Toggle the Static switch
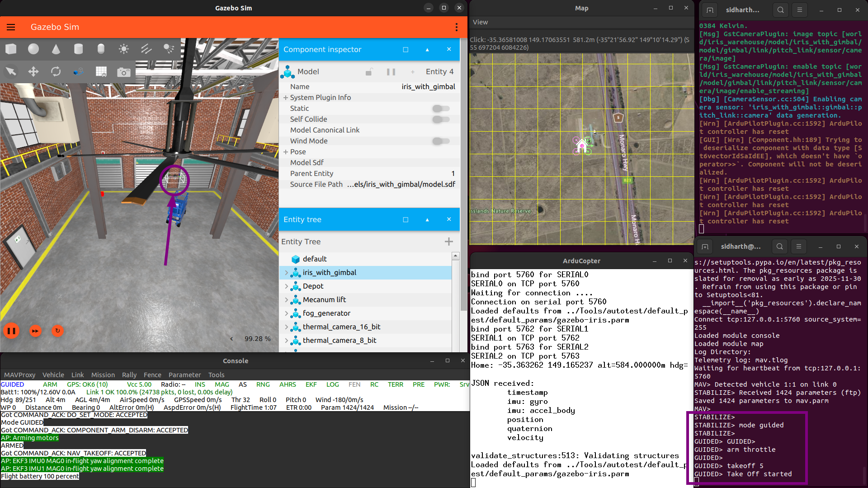This screenshot has width=868, height=488. click(440, 109)
